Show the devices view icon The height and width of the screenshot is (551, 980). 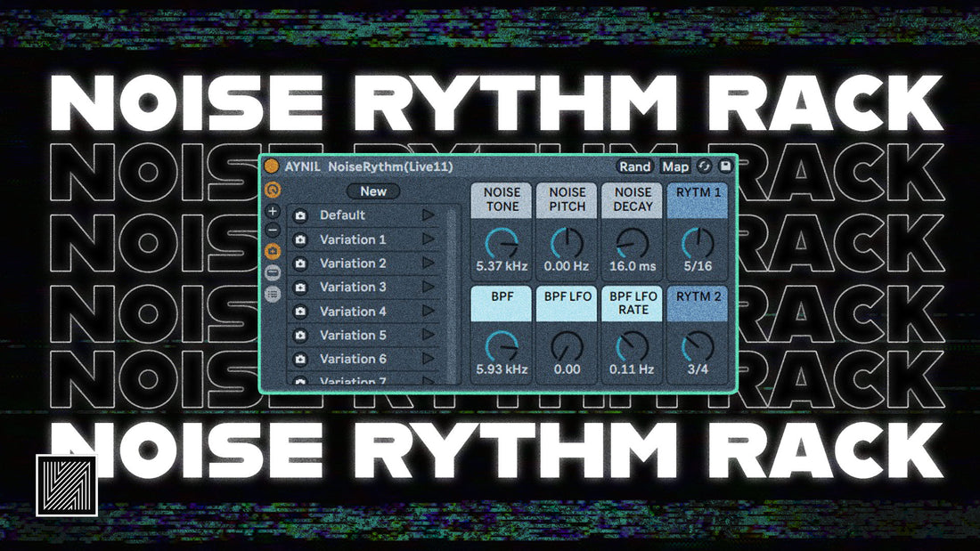coord(273,294)
